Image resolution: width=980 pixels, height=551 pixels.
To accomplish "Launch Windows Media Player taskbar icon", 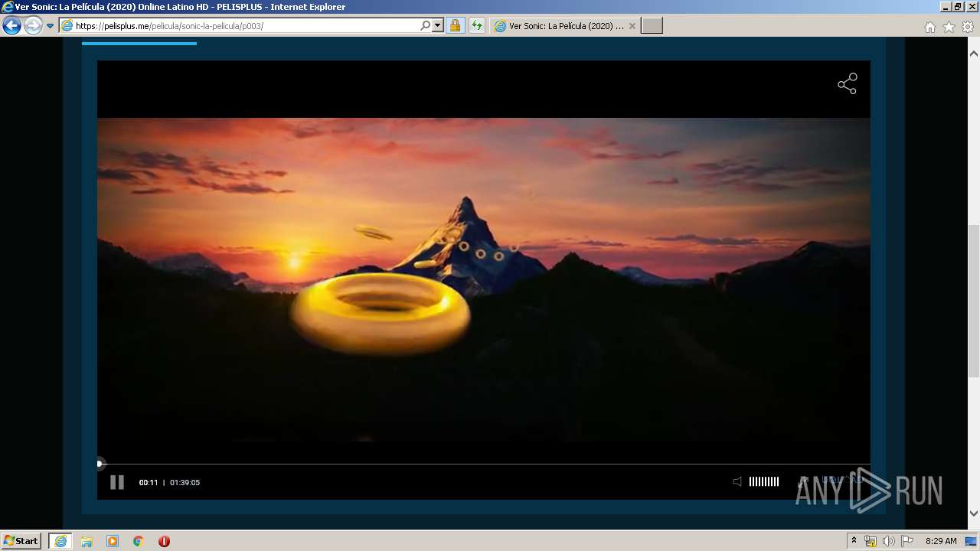I will [x=113, y=541].
